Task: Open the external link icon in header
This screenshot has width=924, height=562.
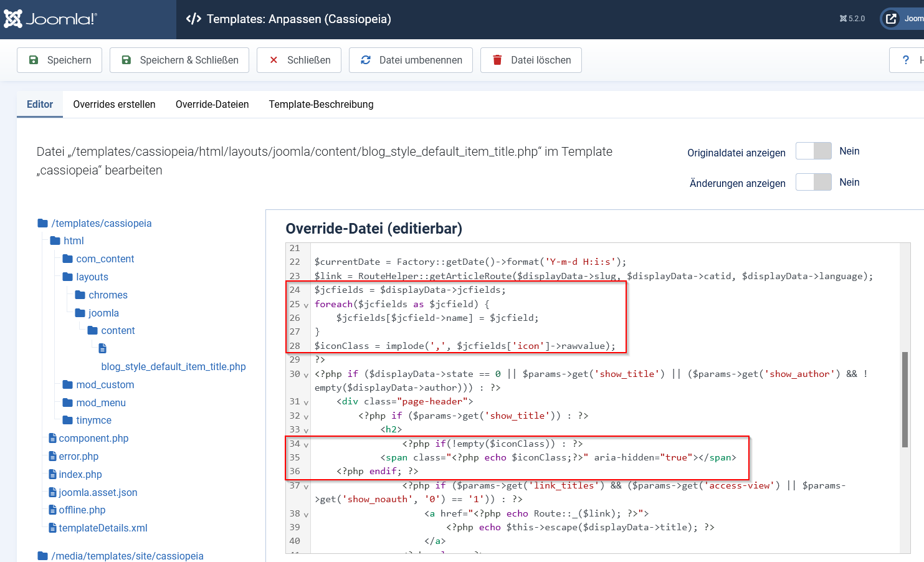Action: click(892, 19)
